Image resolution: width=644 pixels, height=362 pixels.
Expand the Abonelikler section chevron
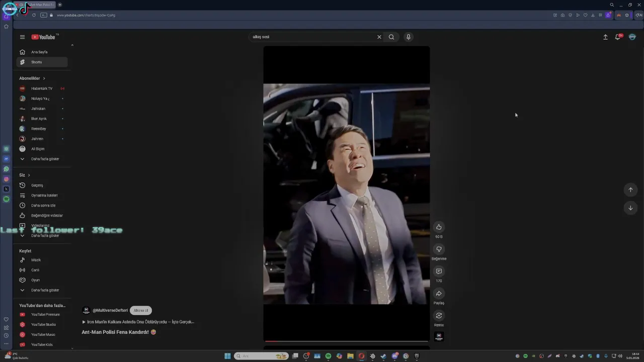coord(44,78)
